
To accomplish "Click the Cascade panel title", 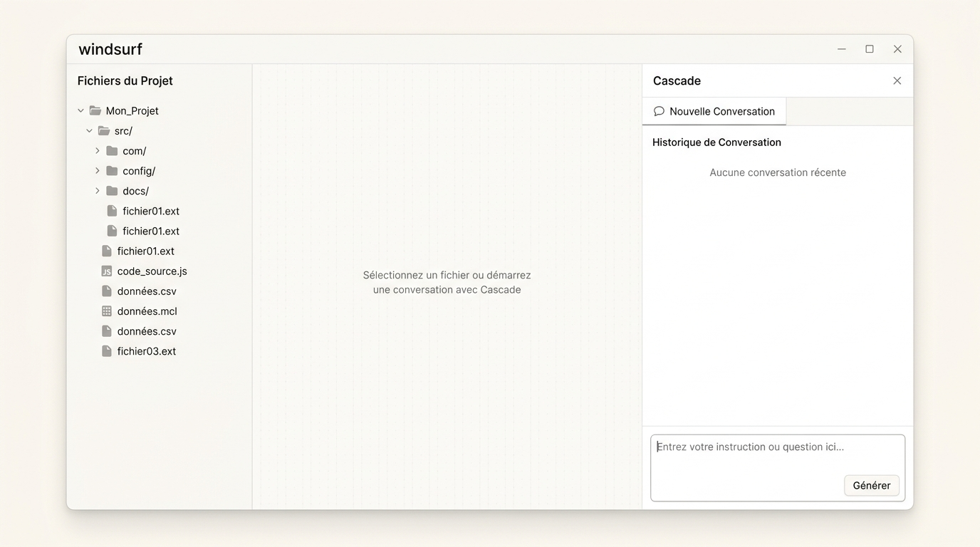I will (x=677, y=81).
